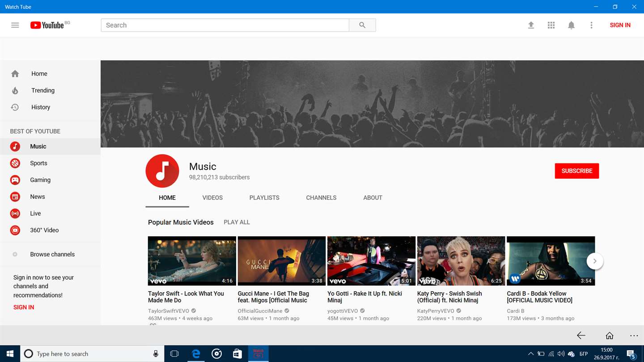644x362 pixels.
Task: Click the News sidebar icon
Action: [15, 197]
